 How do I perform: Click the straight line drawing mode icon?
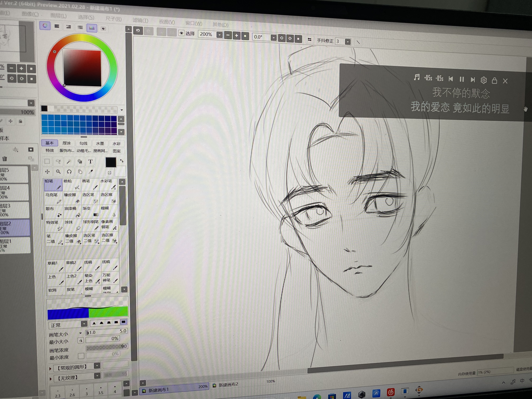(358, 42)
